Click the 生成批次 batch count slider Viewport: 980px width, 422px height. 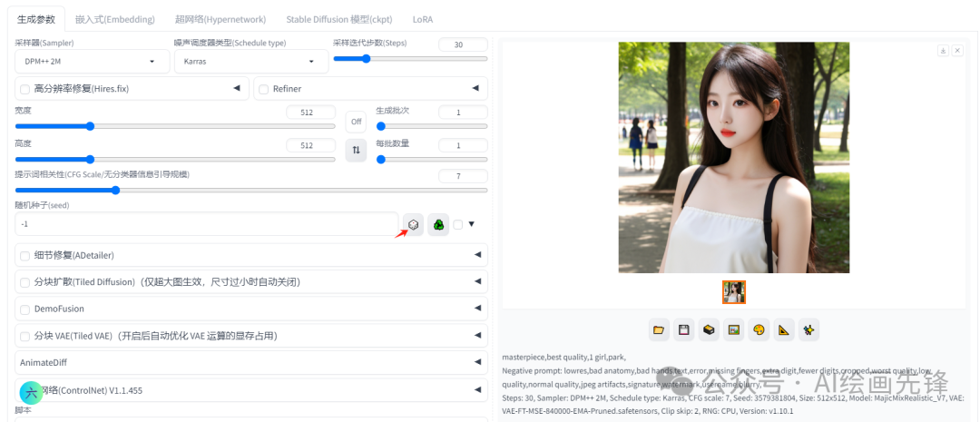pyautogui.click(x=431, y=125)
